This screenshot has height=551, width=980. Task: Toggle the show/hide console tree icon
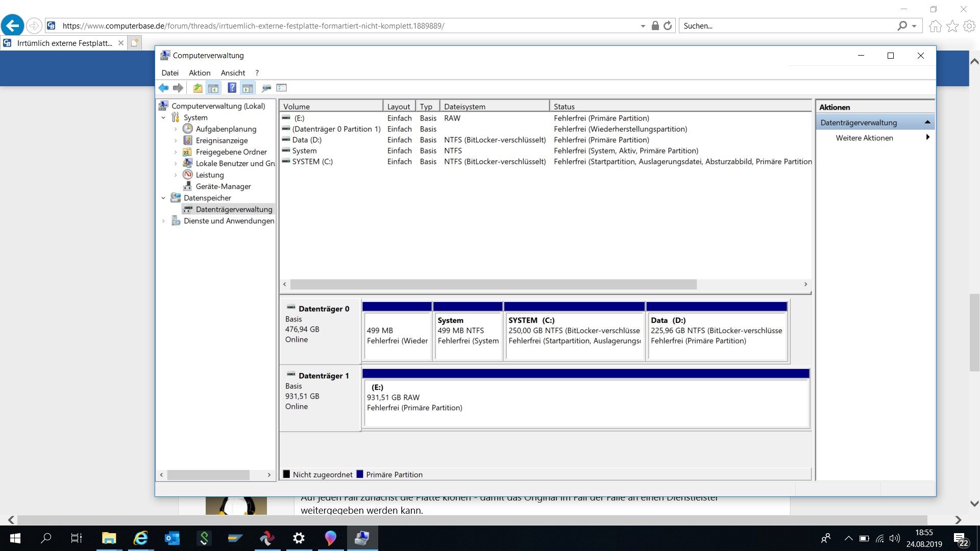coord(213,88)
